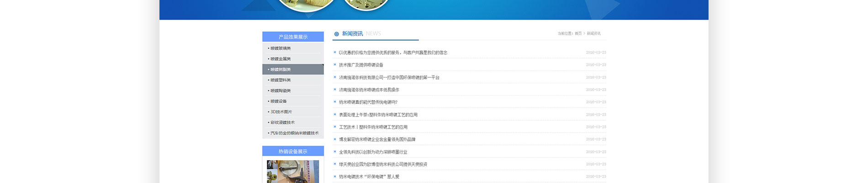The height and width of the screenshot is (183, 868).
Task: Click the 2016-03-23 date on 技术推广及提供喷镀设备 row
Action: pyautogui.click(x=596, y=65)
